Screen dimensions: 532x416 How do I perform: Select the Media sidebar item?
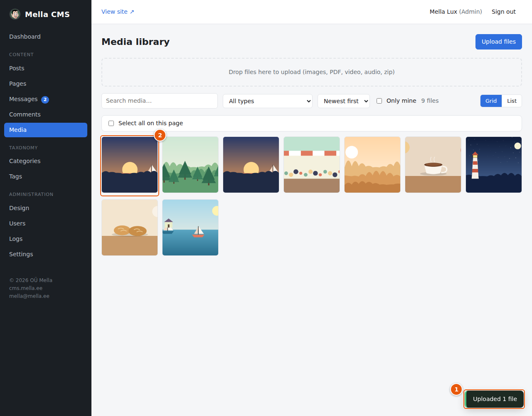click(46, 130)
